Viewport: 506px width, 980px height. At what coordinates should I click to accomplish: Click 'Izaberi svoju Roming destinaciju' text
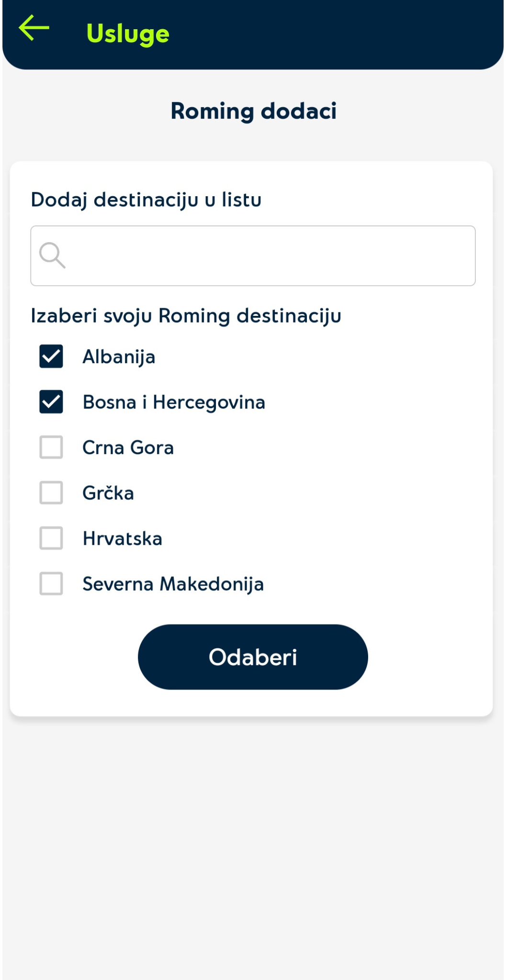tap(186, 316)
